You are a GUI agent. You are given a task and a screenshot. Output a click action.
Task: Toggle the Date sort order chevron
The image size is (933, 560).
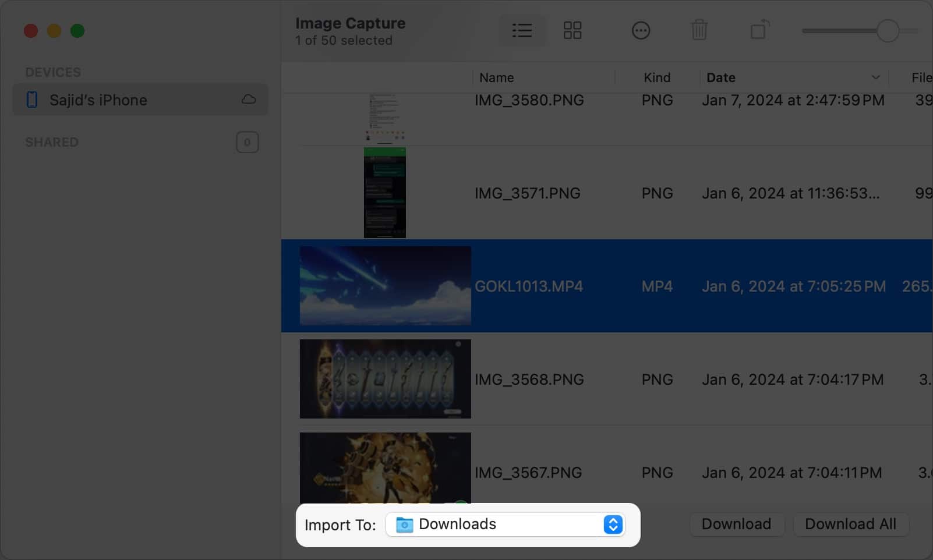click(875, 77)
